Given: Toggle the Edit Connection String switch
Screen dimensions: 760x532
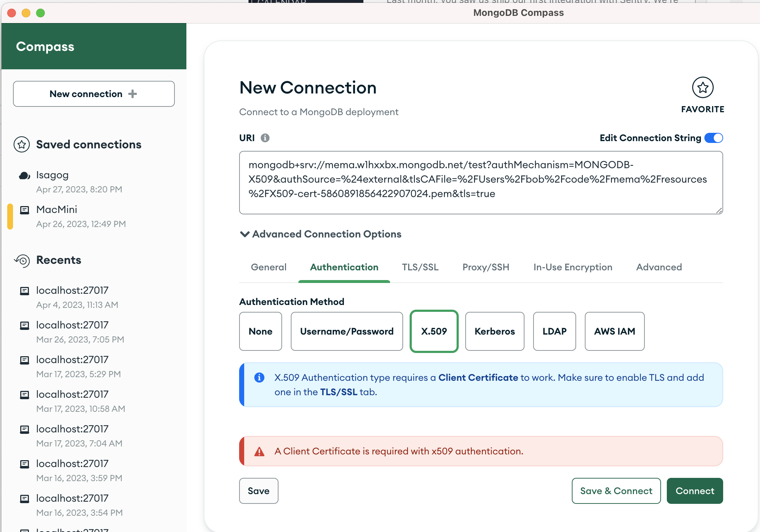Looking at the screenshot, I should click(713, 138).
